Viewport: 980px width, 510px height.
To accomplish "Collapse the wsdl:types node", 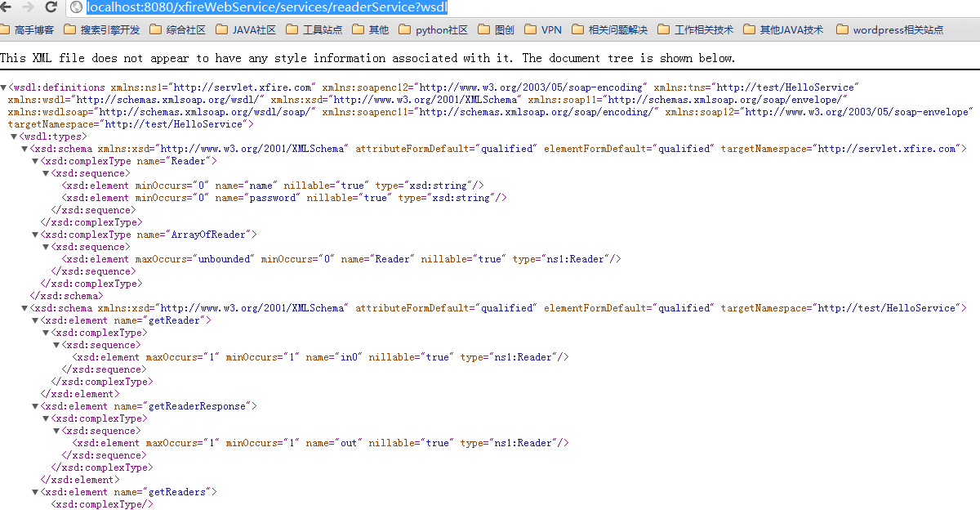I will pos(14,136).
